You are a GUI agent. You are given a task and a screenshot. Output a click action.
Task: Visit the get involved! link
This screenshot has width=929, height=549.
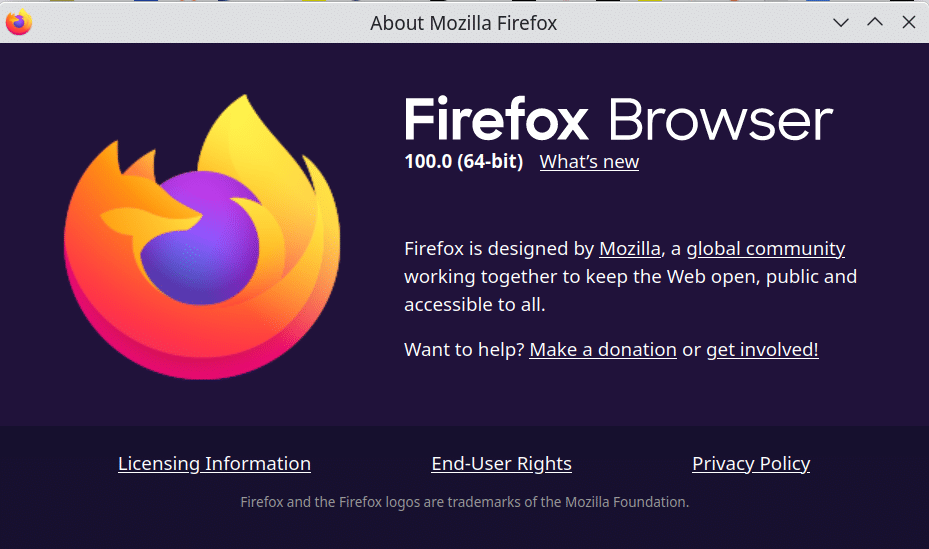[x=763, y=350]
